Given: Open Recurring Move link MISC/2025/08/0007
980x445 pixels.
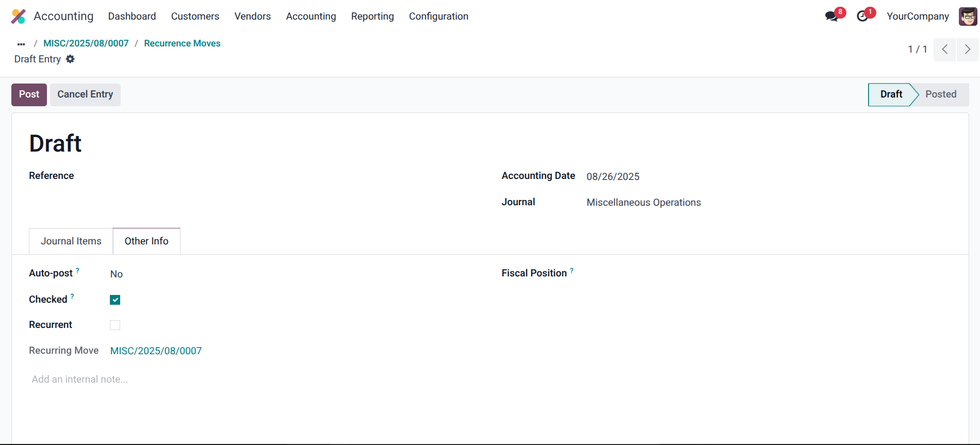Looking at the screenshot, I should point(156,351).
